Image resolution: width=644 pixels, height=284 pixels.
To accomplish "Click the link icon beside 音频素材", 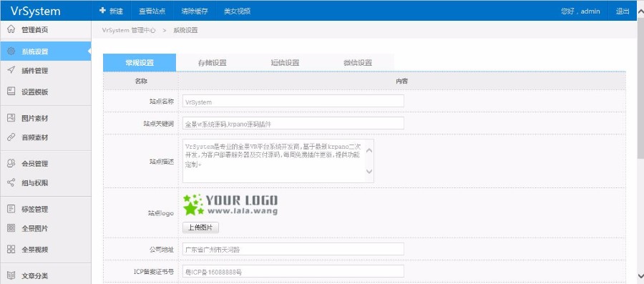I will click(x=11, y=137).
